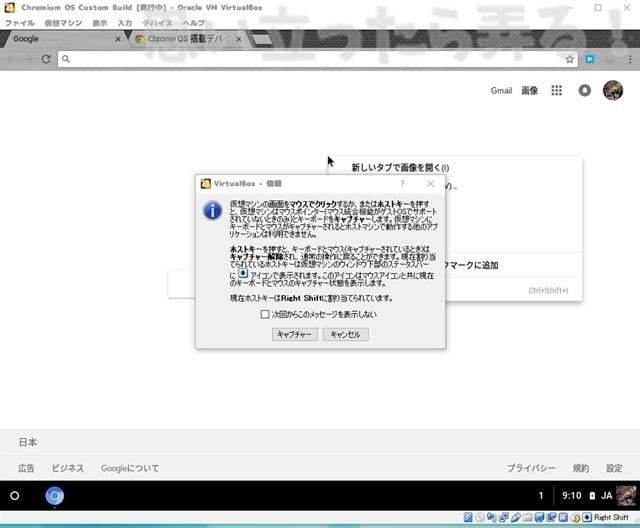Image resolution: width=640 pixels, height=528 pixels.
Task: Open the Google apps grid
Action: 556,90
